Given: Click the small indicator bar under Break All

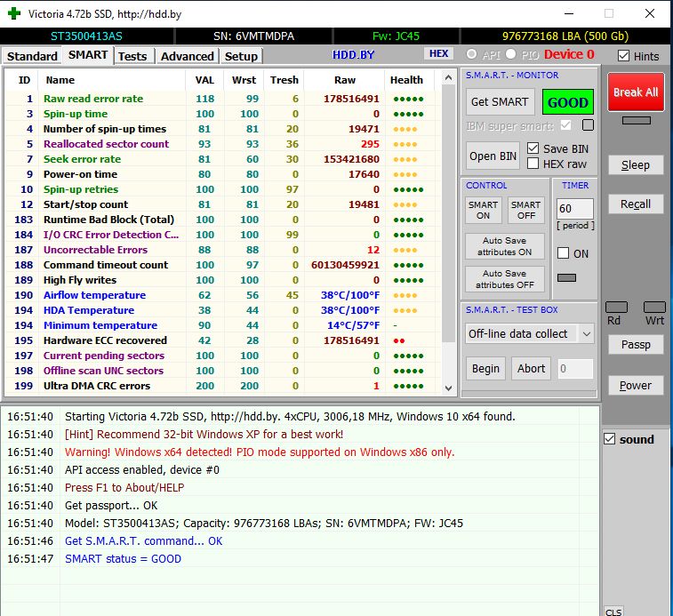Looking at the screenshot, I should click(636, 121).
